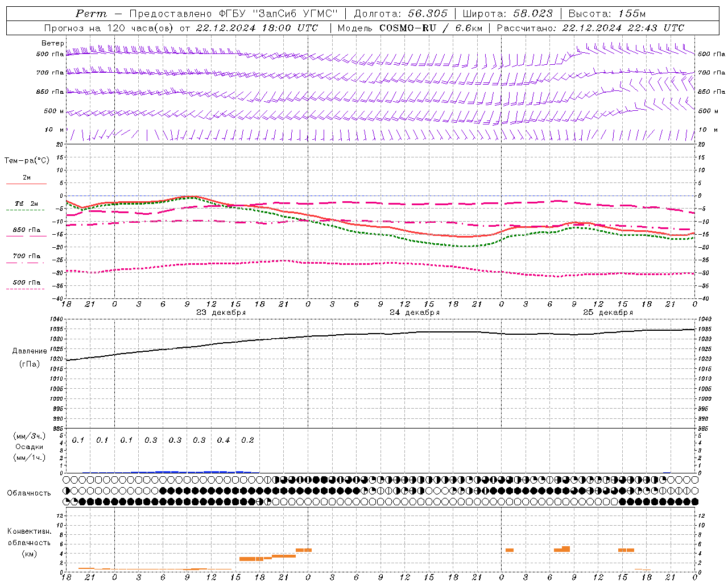Image resolution: width=728 pixels, height=582 pixels.
Task: Click the "Облачность" cloud cover label
Action: (29, 493)
